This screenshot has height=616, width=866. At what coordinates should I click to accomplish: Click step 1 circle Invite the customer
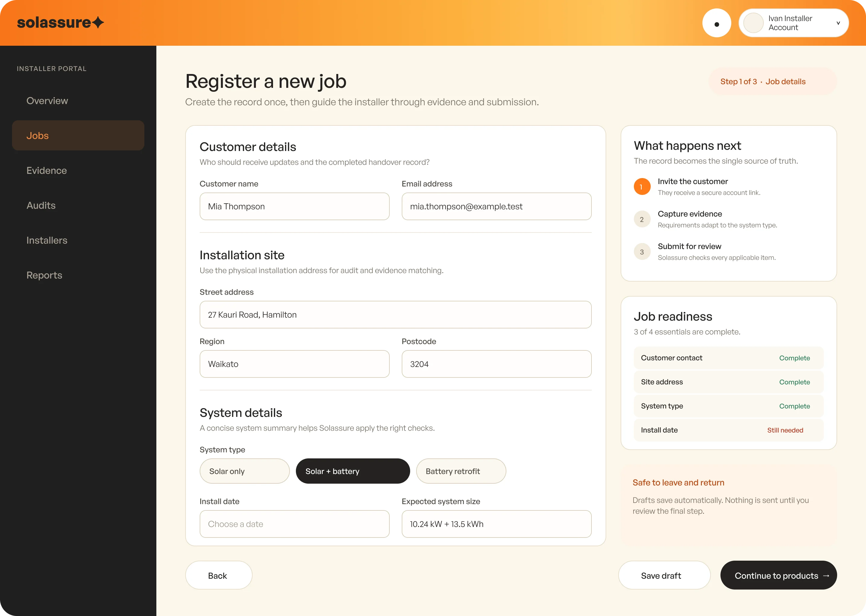point(642,186)
